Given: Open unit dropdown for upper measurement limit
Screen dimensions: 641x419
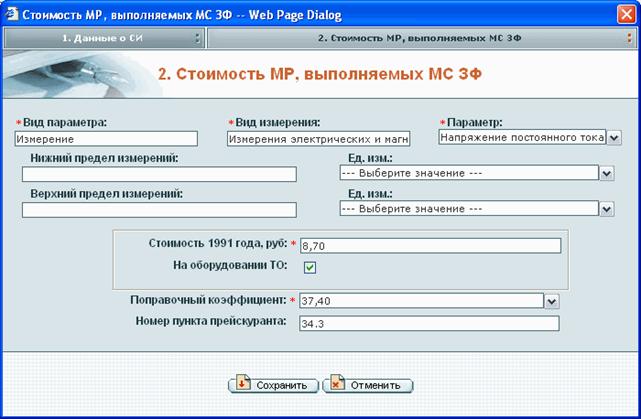Looking at the screenshot, I should click(x=607, y=209).
